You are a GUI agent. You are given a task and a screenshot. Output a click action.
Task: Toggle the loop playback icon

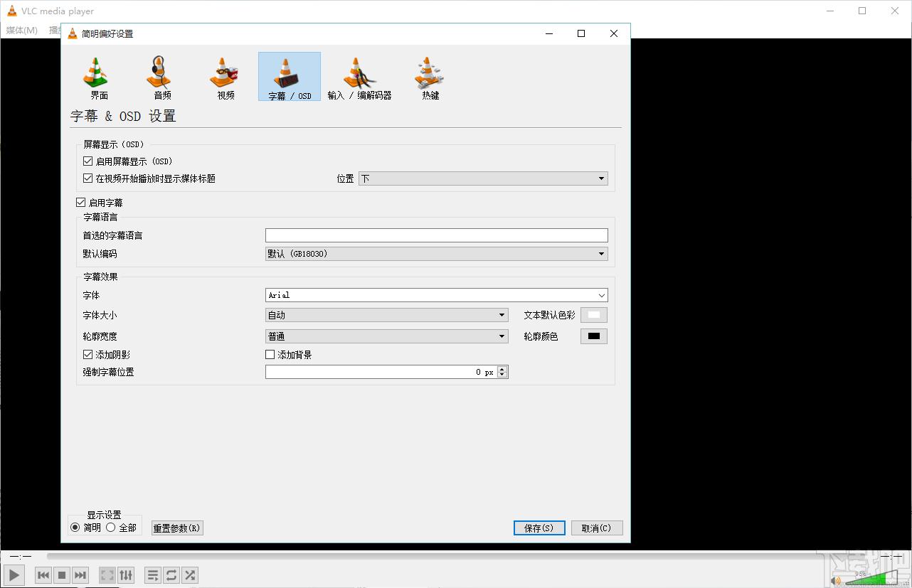point(171,575)
